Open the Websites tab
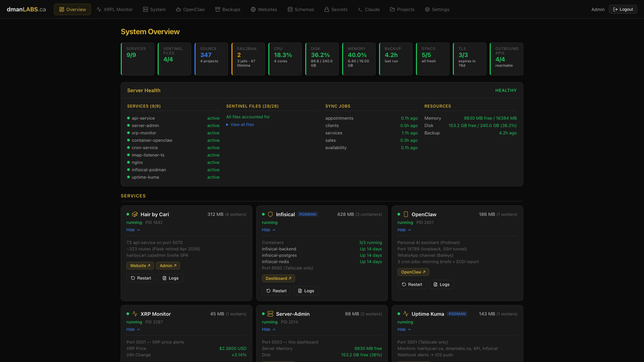644x362 pixels. [264, 9]
